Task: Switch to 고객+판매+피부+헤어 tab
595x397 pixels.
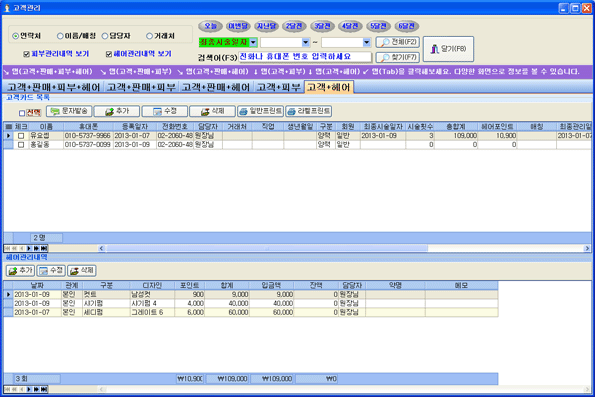Action: (x=54, y=87)
